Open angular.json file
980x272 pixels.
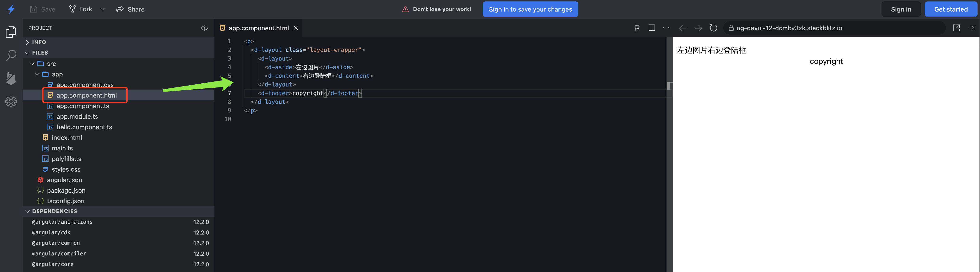pyautogui.click(x=118, y=180)
